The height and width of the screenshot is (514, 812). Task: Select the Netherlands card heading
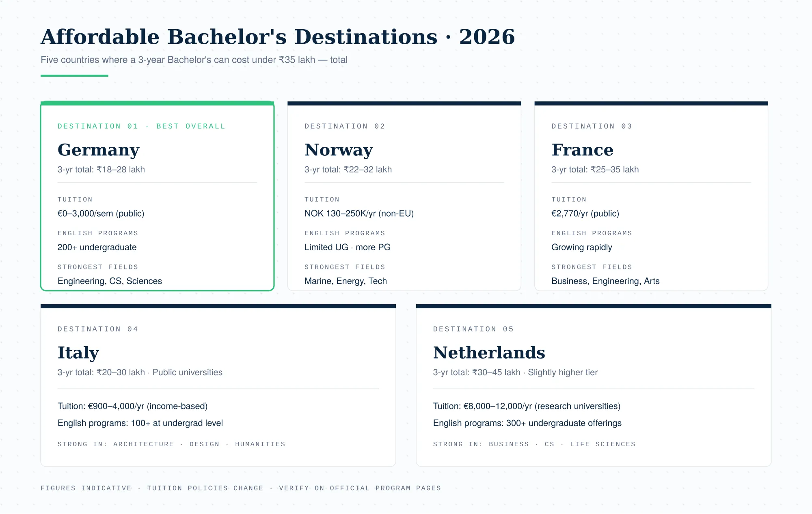point(489,353)
